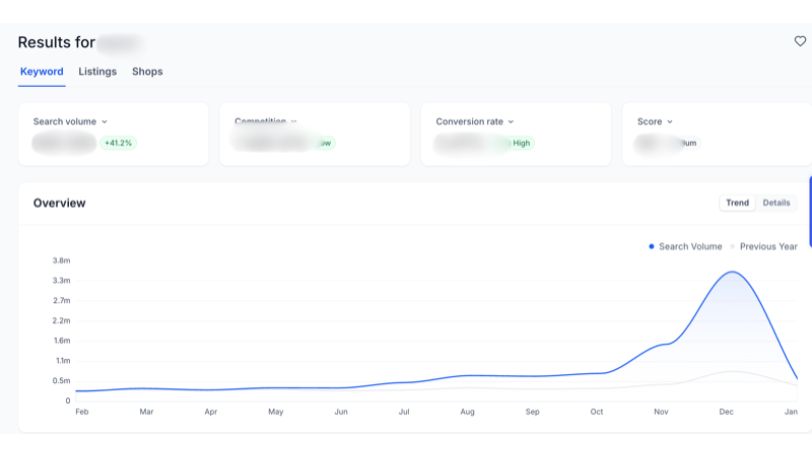
Task: Switch the overview to Details
Action: [x=776, y=203]
